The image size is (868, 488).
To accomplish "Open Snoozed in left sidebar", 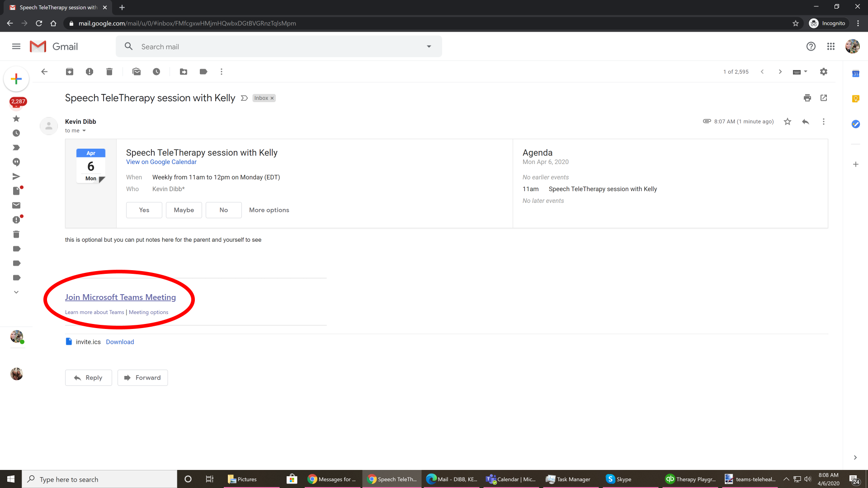I will coord(16,133).
